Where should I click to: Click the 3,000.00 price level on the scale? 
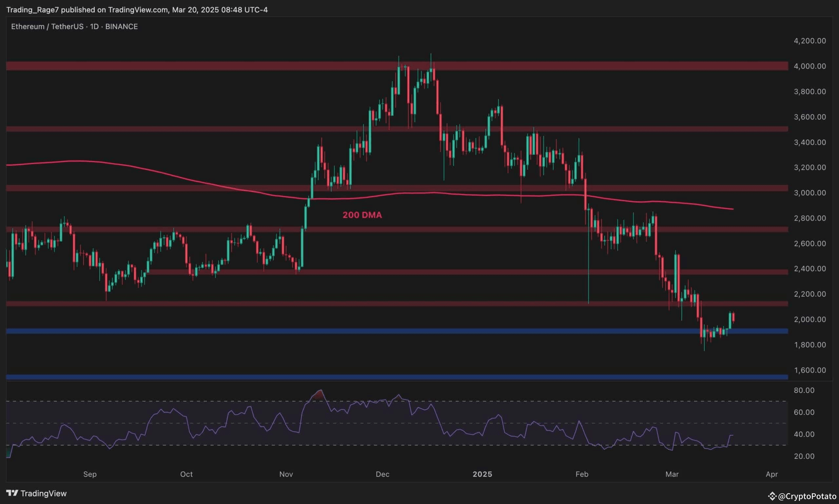tap(810, 193)
